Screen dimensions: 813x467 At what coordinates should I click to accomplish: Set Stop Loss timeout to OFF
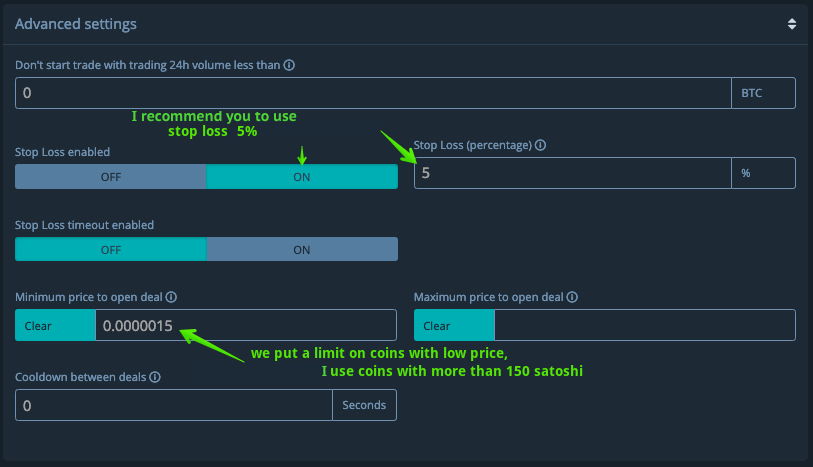coord(110,250)
